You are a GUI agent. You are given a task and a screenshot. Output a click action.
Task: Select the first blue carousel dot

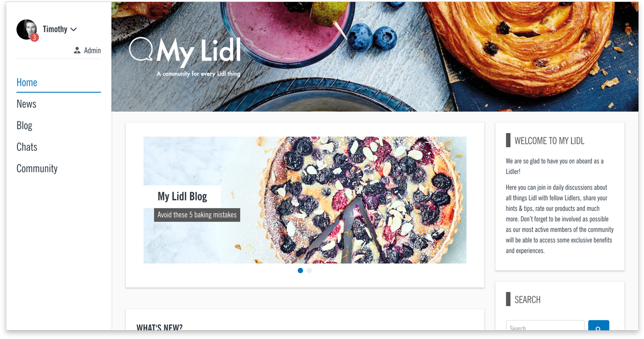tap(301, 271)
